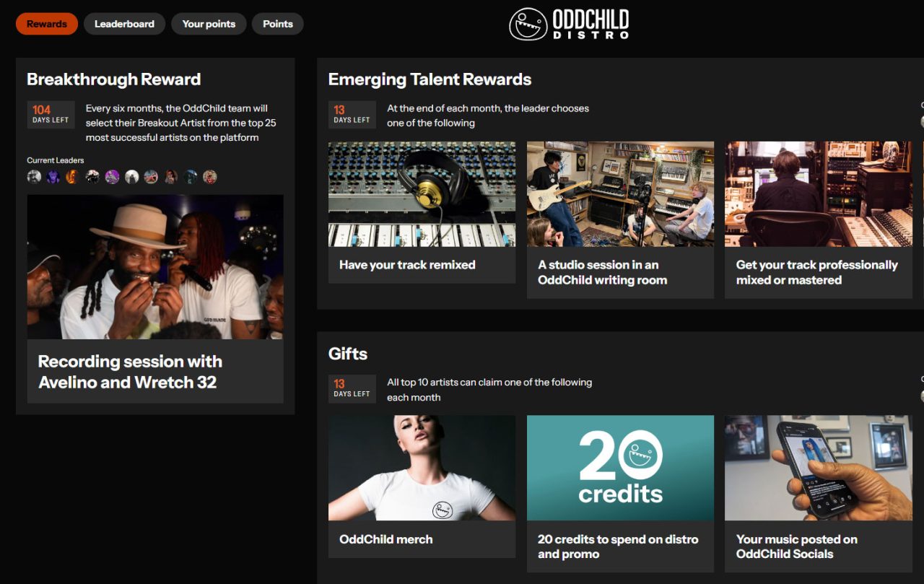924x584 pixels.
Task: Open the seventh leader avatar (blue and pink)
Action: pos(151,177)
